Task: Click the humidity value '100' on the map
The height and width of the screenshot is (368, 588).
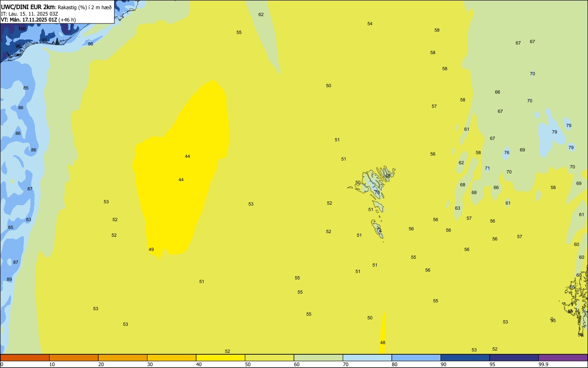Action: tap(22, 29)
